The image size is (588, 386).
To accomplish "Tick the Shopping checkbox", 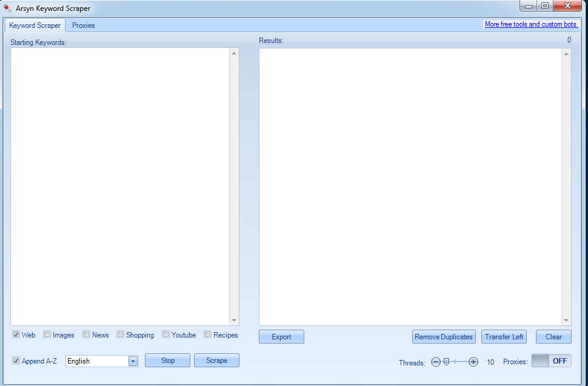I will click(121, 334).
